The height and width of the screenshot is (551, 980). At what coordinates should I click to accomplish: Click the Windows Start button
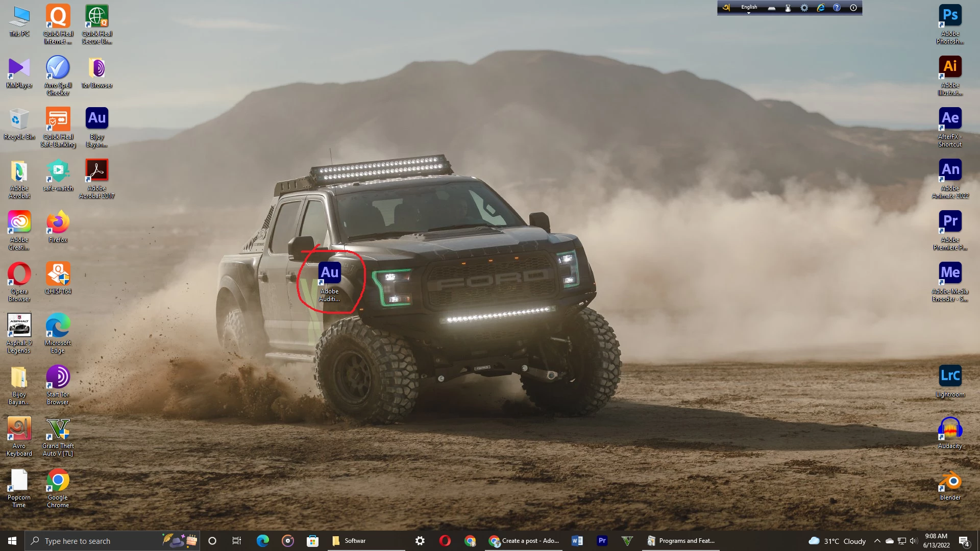coord(12,541)
